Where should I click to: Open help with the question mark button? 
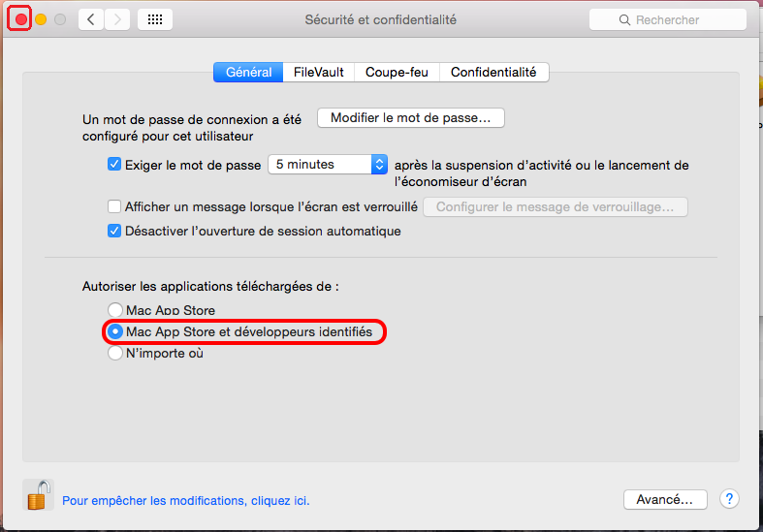(729, 499)
